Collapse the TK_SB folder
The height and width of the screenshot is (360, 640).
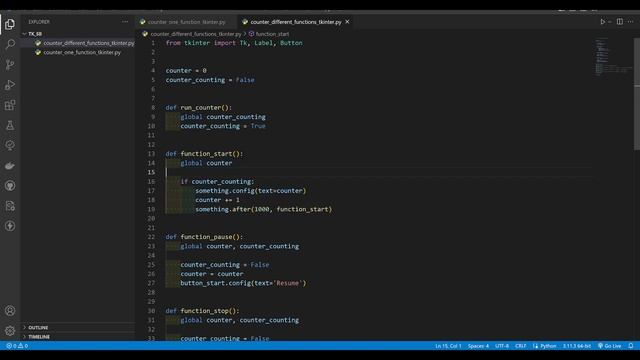tap(35, 34)
